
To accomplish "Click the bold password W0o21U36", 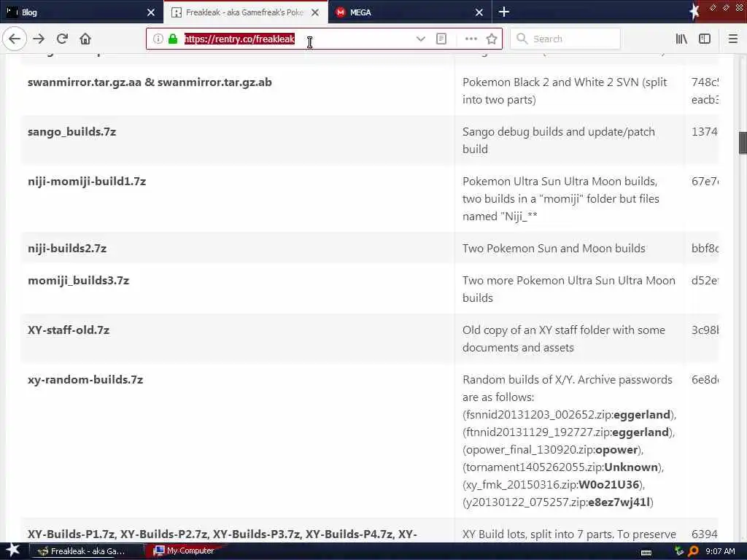I will click(x=608, y=485).
